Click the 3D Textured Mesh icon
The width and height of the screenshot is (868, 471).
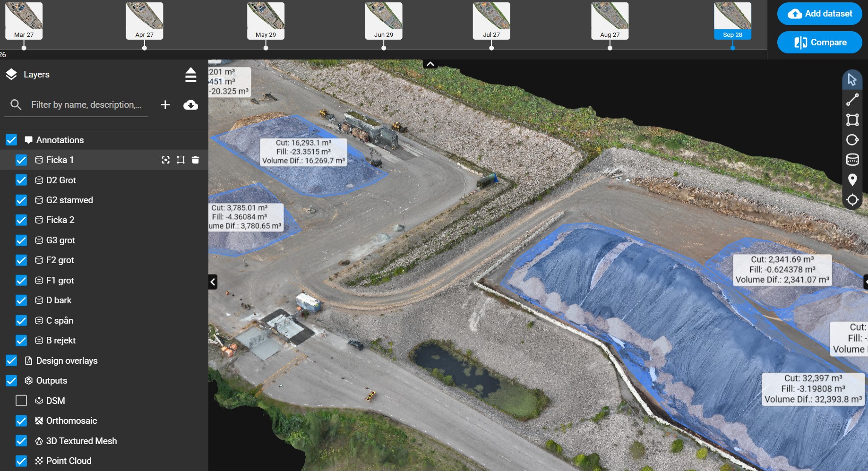point(39,441)
